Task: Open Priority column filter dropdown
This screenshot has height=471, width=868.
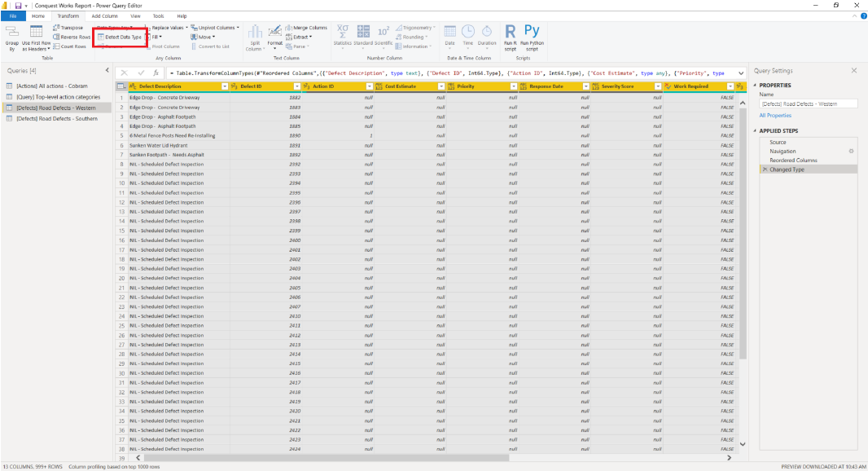Action: [514, 86]
